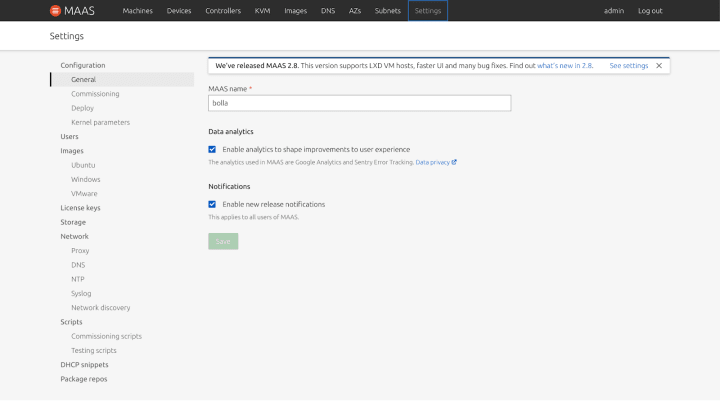Open DNS in the top navigation
This screenshot has height=402, width=720.
328,11
